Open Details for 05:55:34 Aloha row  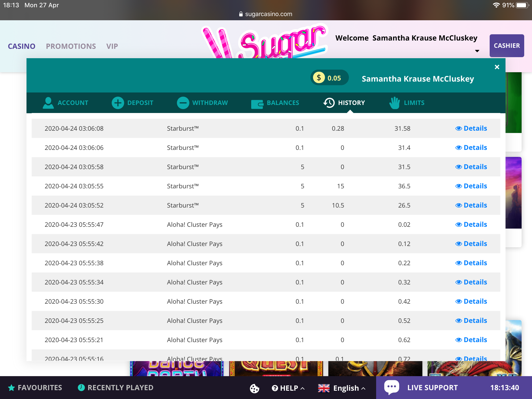click(x=471, y=282)
